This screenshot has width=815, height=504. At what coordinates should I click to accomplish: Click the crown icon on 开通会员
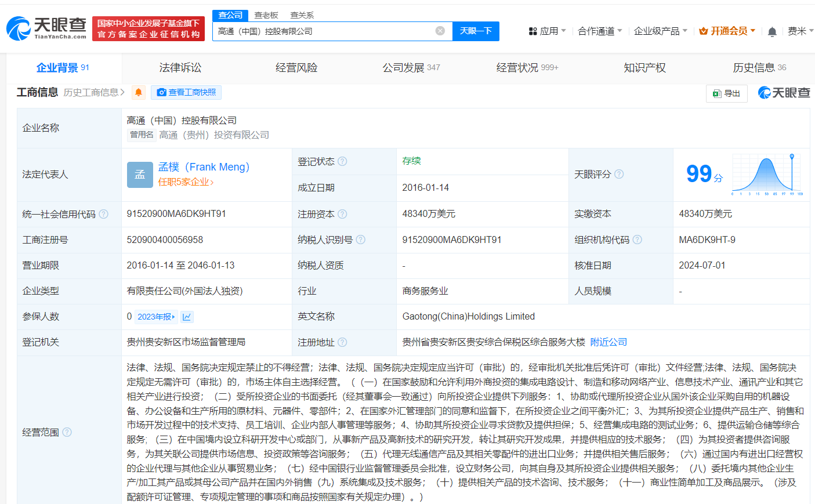[704, 31]
